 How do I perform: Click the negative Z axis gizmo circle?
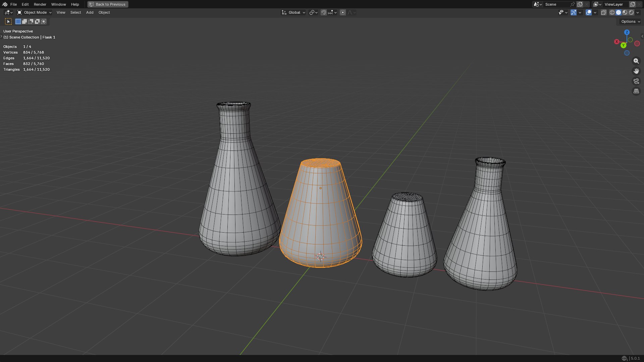627,53
